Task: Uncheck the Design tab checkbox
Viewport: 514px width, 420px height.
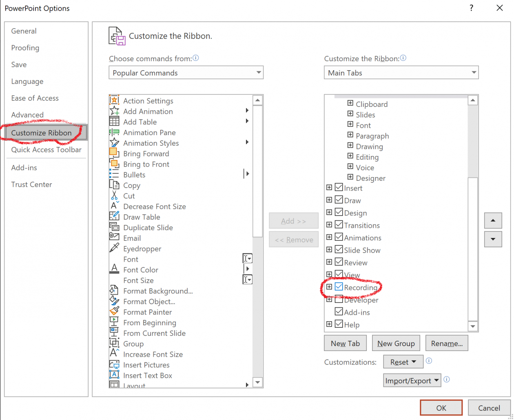Action: click(339, 213)
